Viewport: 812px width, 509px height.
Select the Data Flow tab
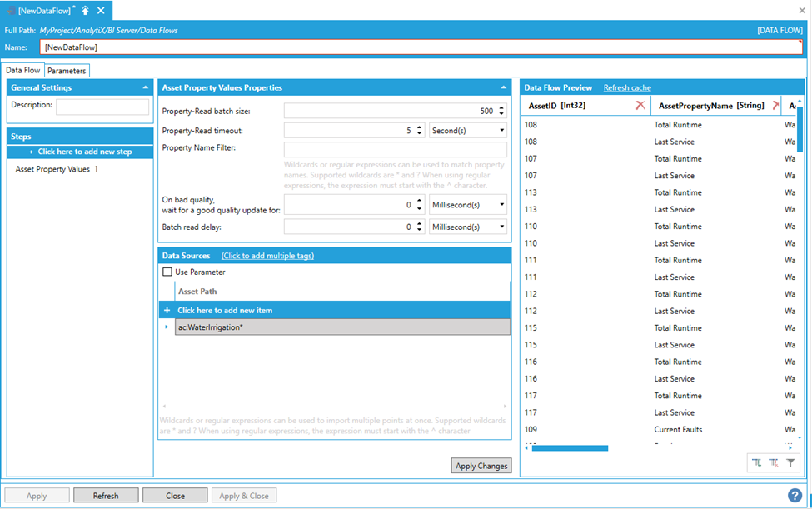[23, 71]
